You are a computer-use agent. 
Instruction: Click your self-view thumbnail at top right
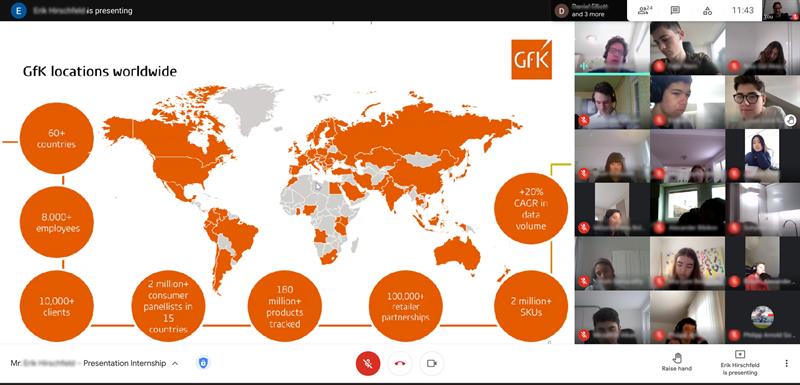pos(780,10)
